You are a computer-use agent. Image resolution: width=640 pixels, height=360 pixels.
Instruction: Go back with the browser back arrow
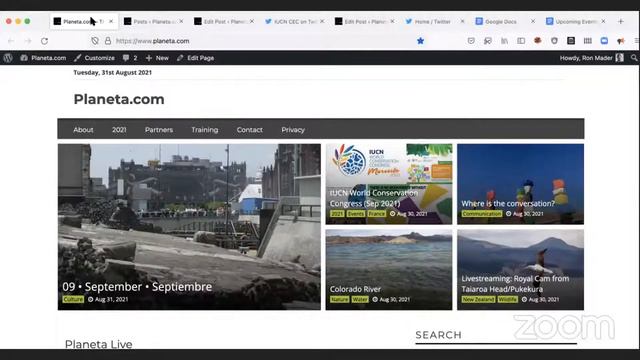pyautogui.click(x=11, y=41)
